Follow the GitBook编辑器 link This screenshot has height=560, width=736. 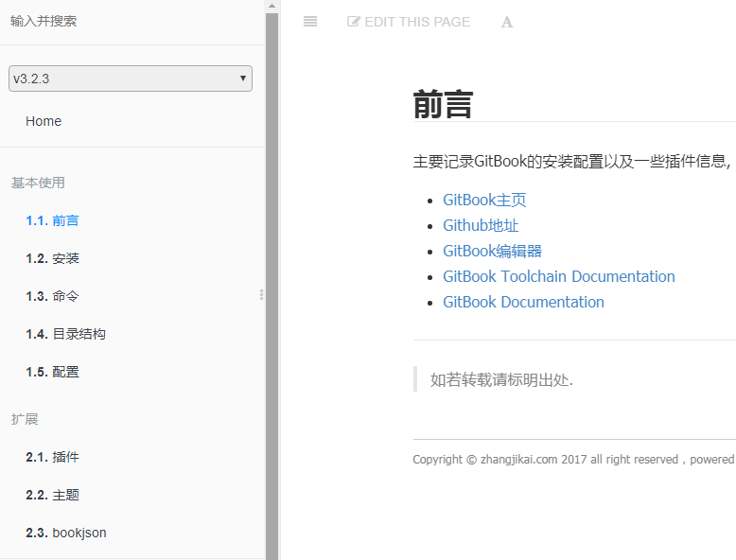[x=492, y=251]
